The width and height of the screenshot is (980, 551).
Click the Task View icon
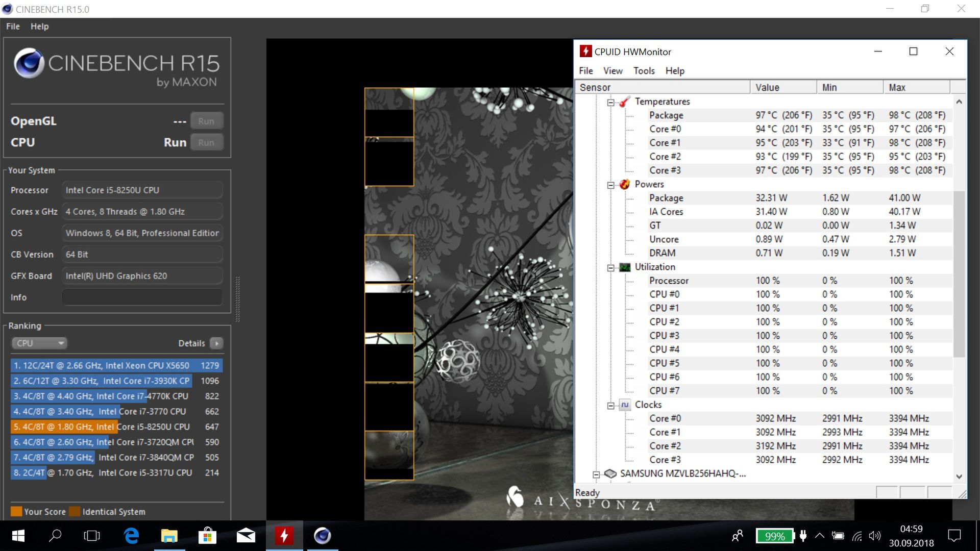point(92,536)
